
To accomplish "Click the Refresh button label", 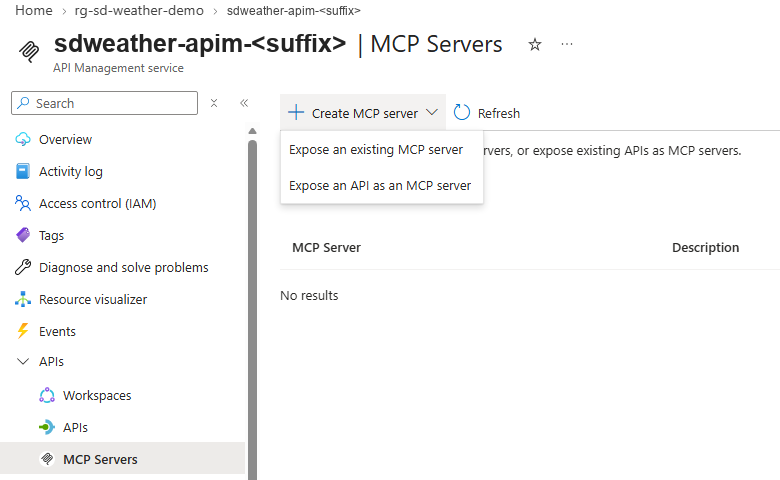I will tap(499, 113).
